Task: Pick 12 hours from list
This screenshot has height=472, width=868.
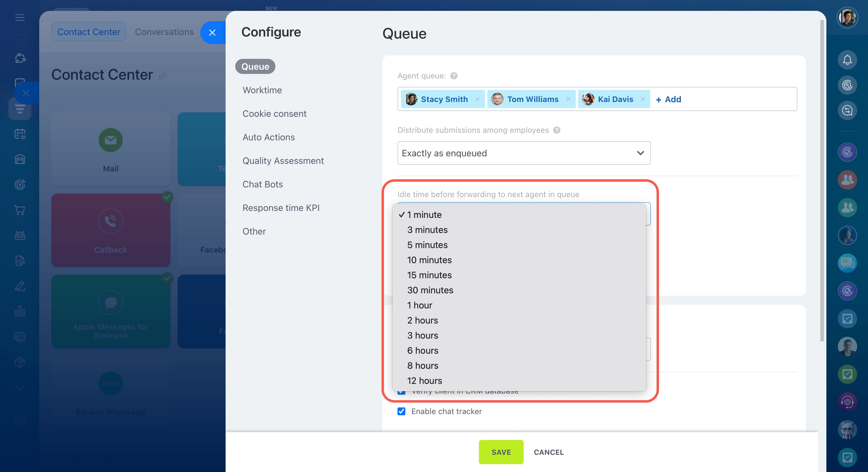Action: [x=519, y=381]
